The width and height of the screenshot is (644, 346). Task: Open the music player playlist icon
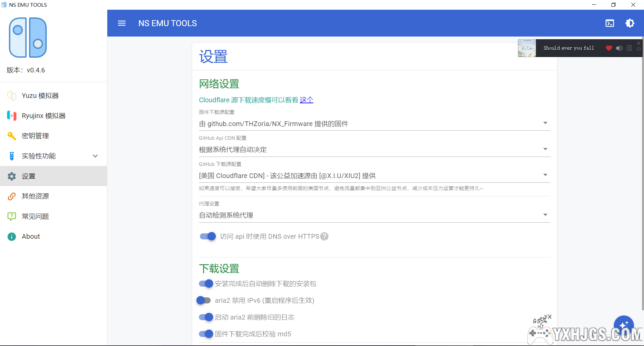click(629, 48)
